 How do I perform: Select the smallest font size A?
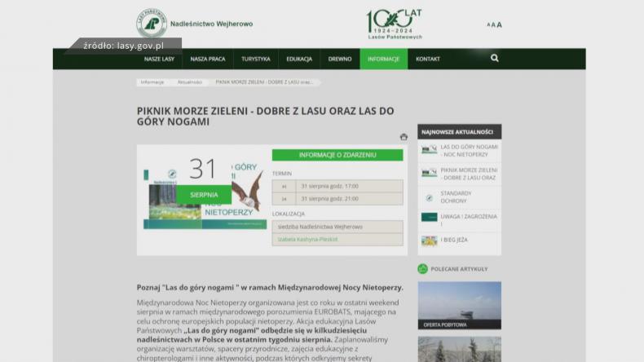tap(488, 24)
